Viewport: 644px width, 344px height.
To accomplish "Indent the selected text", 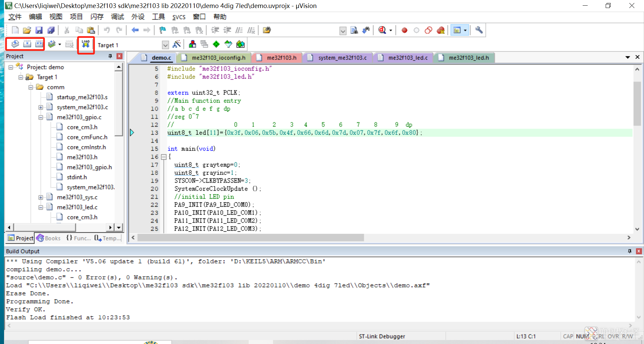I will coord(215,30).
